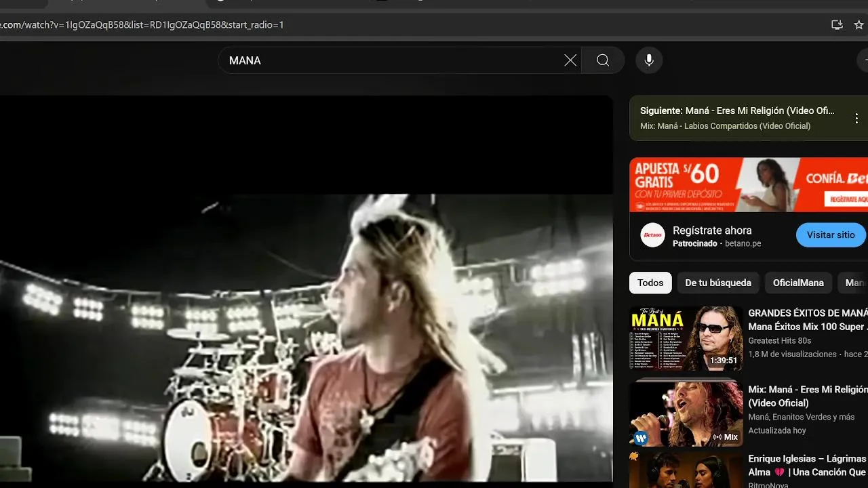Open the GRANDES ÉXITOS DE MANÁ thumbnail
Screen dimensions: 868x488
[686, 338]
